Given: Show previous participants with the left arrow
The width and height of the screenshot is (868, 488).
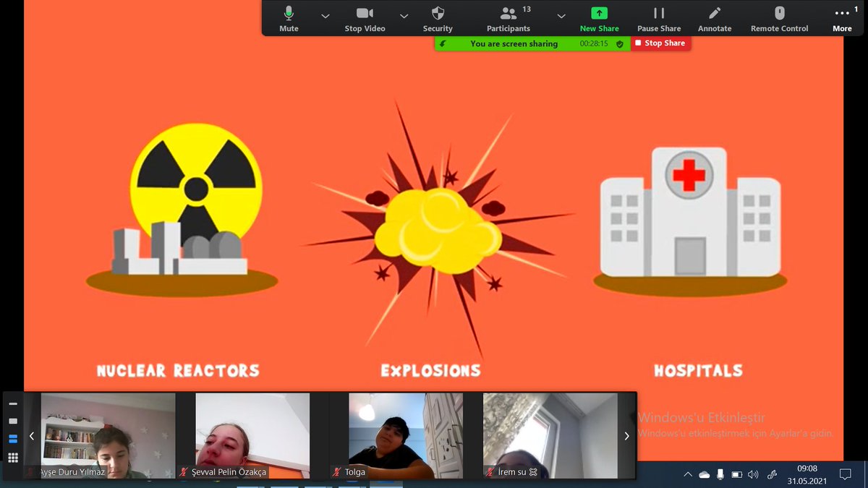Looking at the screenshot, I should pyautogui.click(x=32, y=436).
